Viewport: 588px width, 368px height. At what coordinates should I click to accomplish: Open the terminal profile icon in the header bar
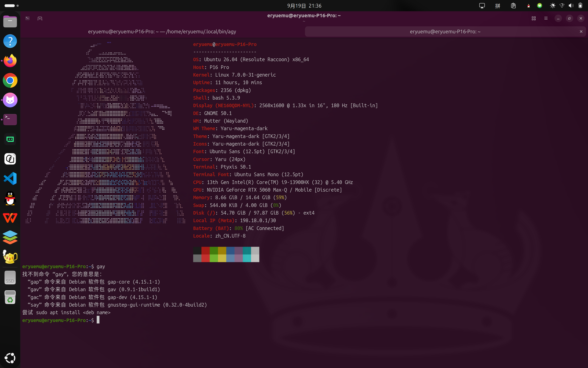(28, 18)
